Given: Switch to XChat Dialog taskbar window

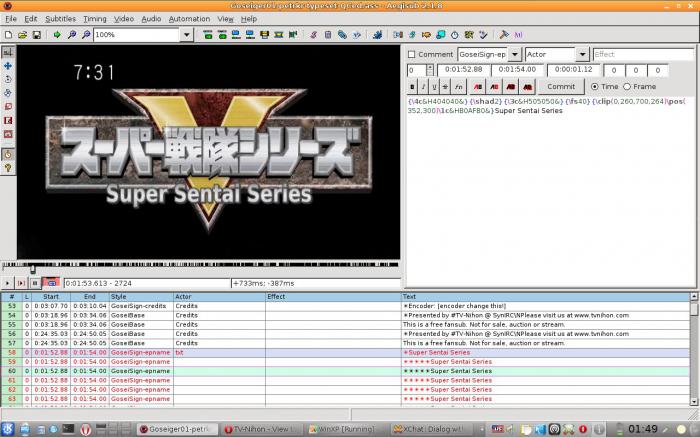Looking at the screenshot, I should (x=432, y=429).
